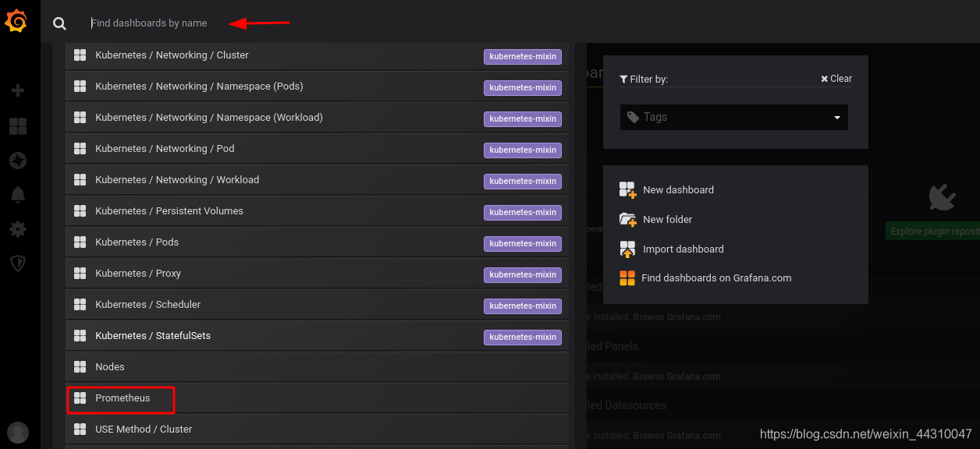Click the Find dashboards on Grafana.com icon
The height and width of the screenshot is (449, 980).
click(627, 278)
